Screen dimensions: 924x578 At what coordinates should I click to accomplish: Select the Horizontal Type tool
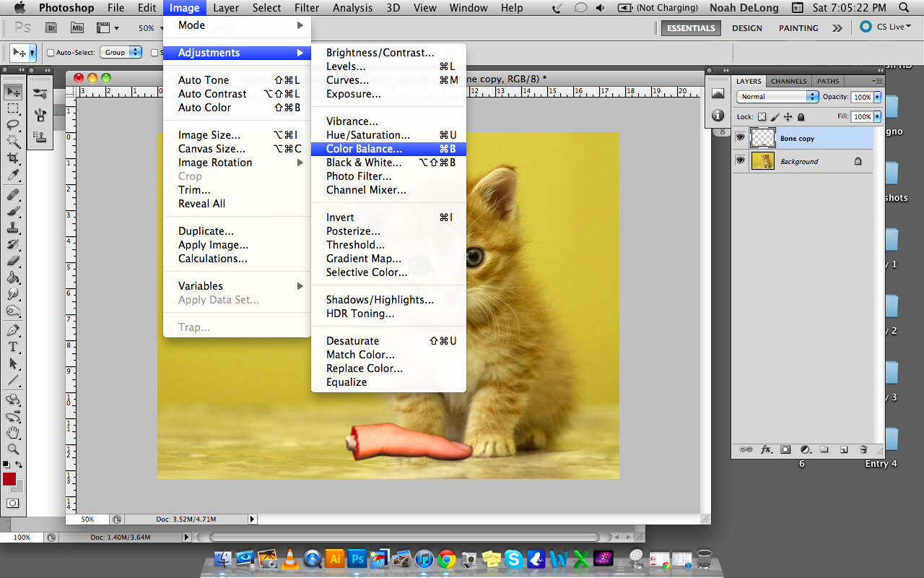click(13, 348)
